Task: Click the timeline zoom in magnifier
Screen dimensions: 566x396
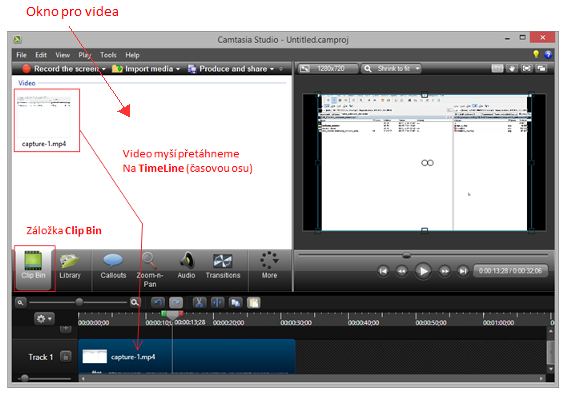Action: point(135,303)
